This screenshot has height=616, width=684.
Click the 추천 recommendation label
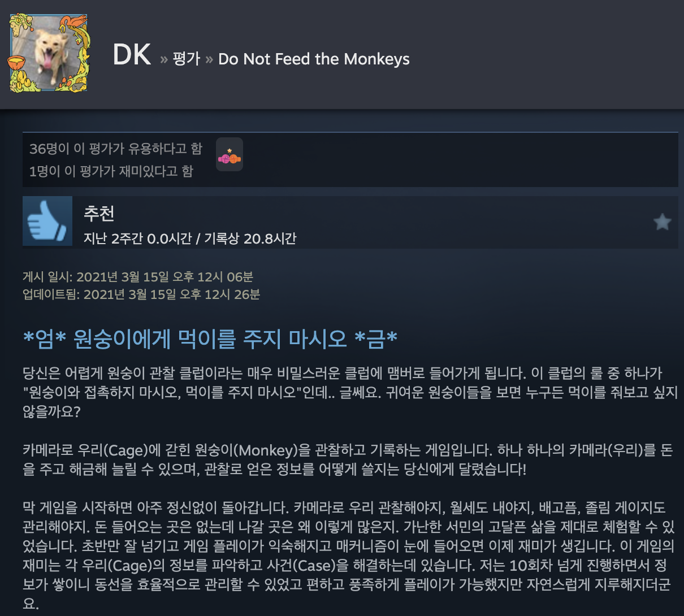99,212
